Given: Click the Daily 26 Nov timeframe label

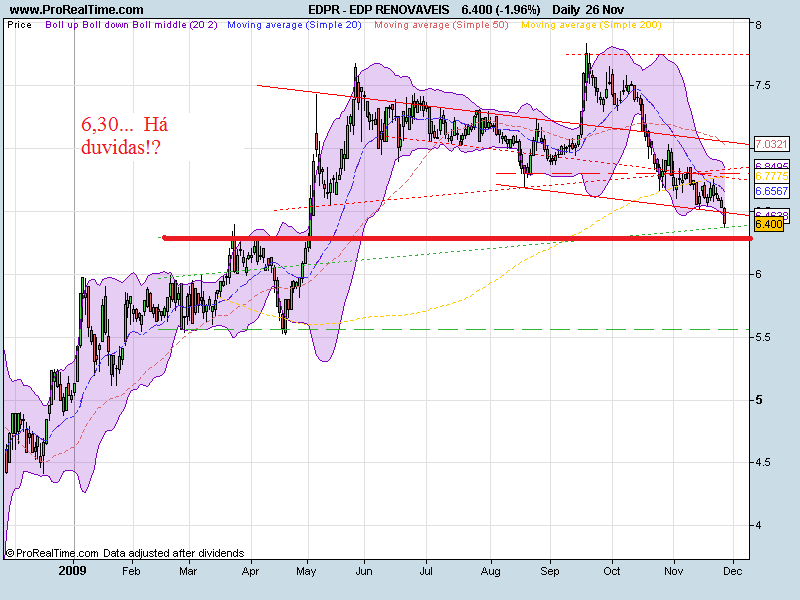Looking at the screenshot, I should coord(588,10).
